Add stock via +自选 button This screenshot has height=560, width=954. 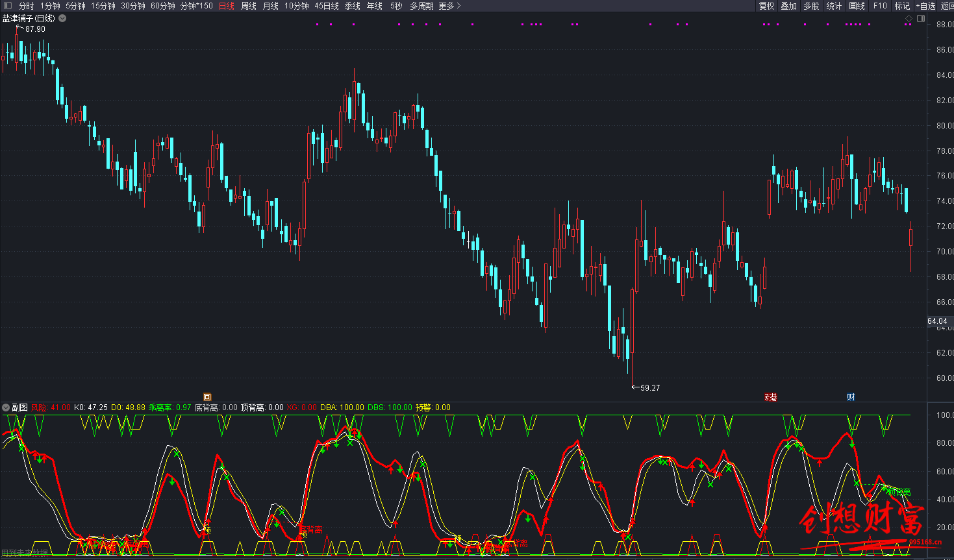[x=926, y=6]
